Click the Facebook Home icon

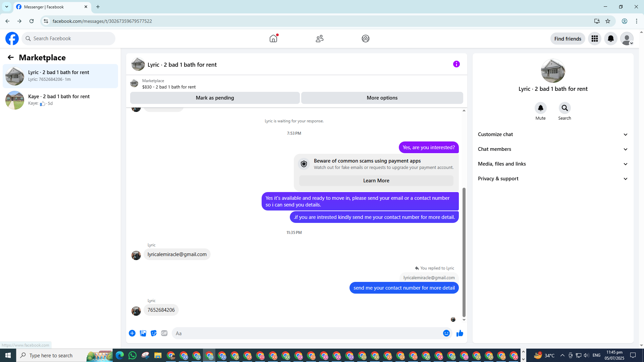click(x=273, y=39)
